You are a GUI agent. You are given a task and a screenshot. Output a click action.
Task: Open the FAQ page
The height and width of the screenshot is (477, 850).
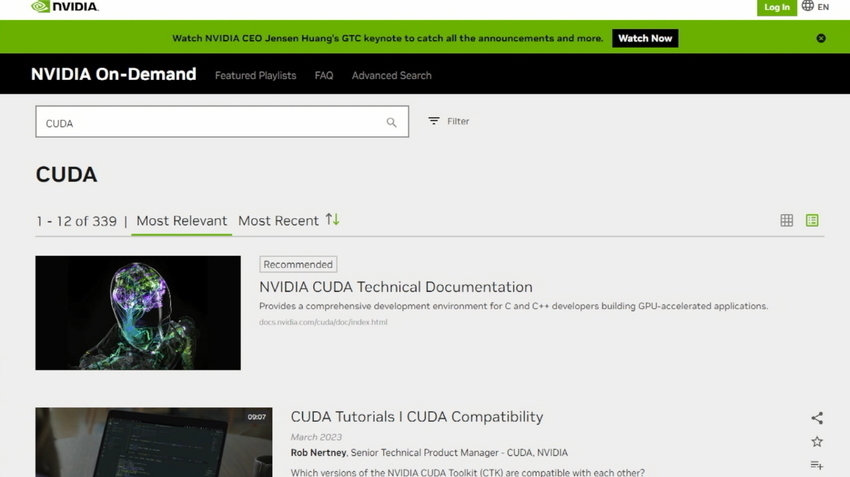point(324,75)
